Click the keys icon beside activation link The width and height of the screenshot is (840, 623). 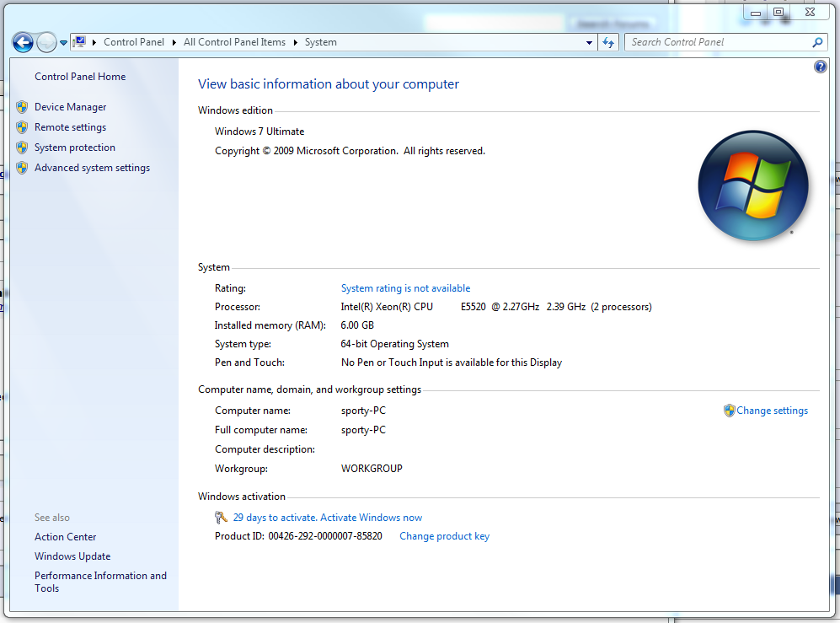221,518
